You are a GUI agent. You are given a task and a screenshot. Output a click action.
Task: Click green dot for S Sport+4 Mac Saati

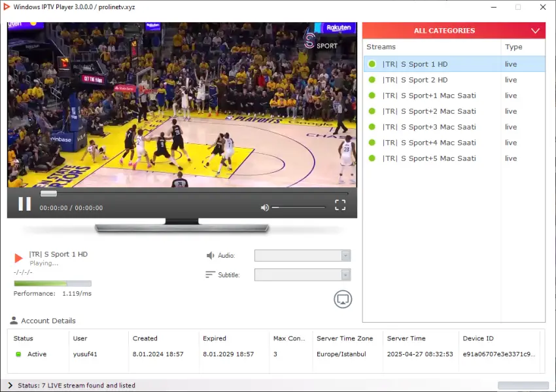coord(372,143)
